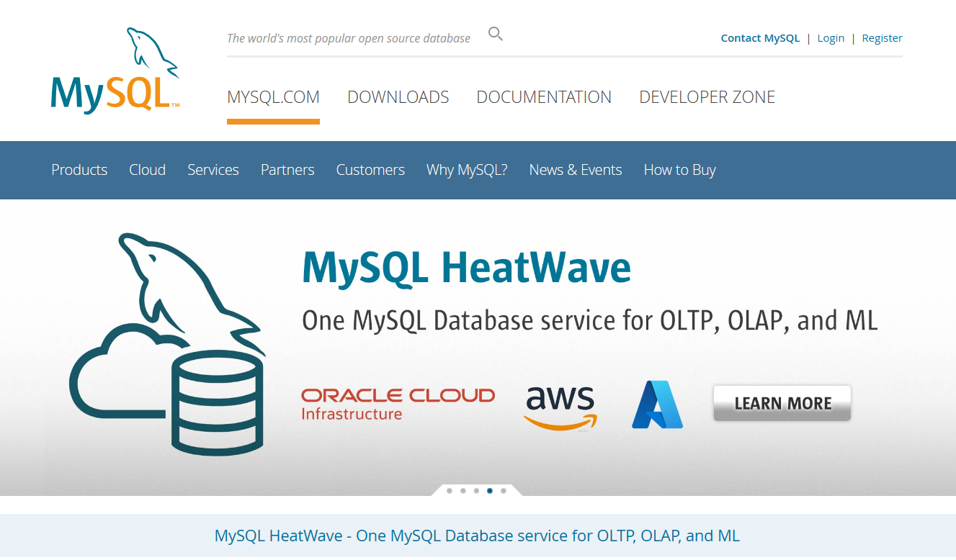Open the DOCUMENTATION tab
This screenshot has height=560, width=956.
544,97
